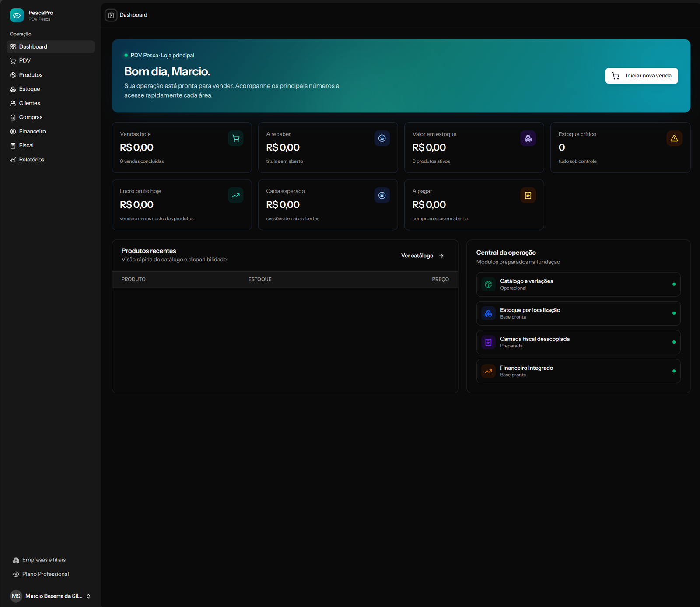Follow the Ver catálogo link
Image resolution: width=700 pixels, height=607 pixels.
pos(423,256)
